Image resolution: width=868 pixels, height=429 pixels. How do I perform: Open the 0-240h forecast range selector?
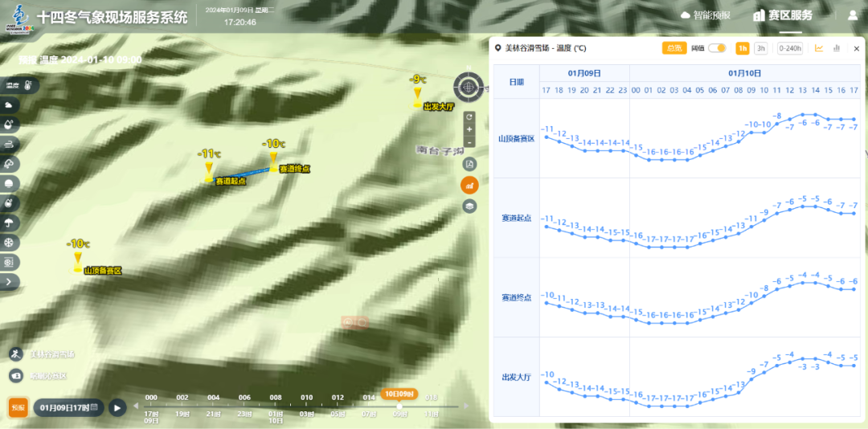coord(790,48)
